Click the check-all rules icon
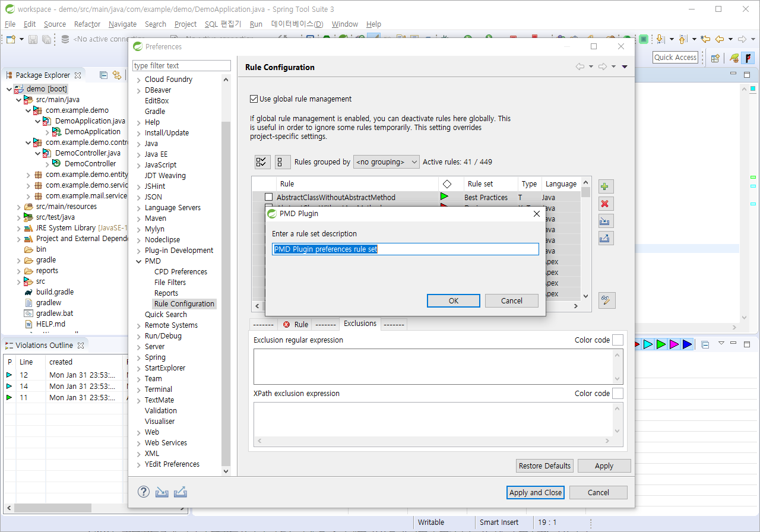760x532 pixels. [262, 162]
